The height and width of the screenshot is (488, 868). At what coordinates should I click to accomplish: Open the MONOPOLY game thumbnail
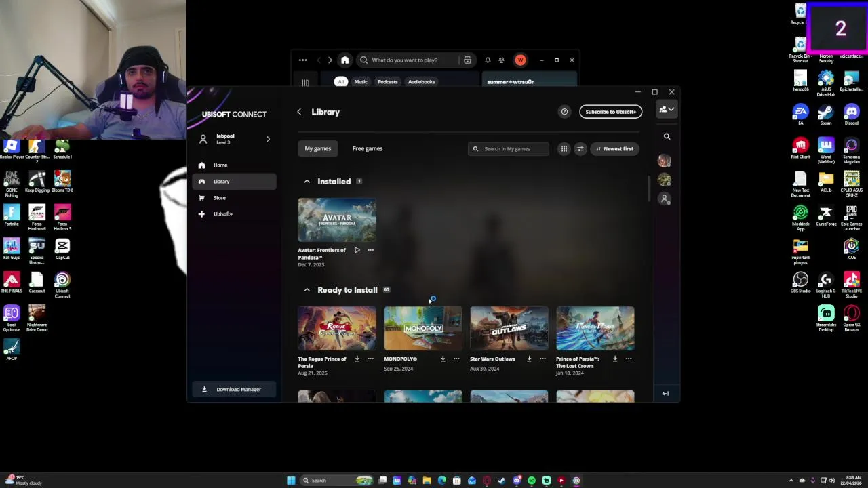click(x=423, y=329)
